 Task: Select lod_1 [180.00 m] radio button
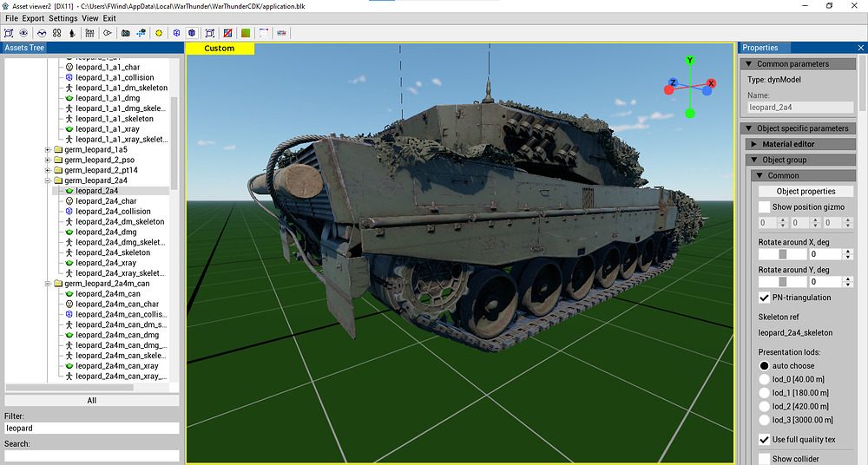tap(765, 393)
